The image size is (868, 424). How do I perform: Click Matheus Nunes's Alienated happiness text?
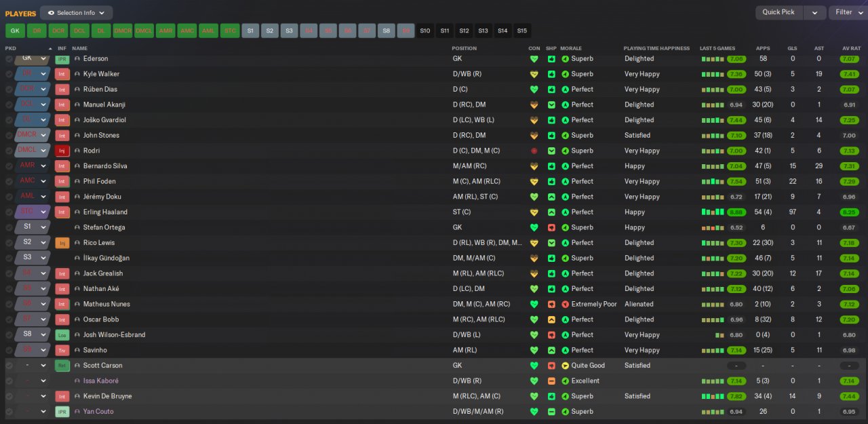[639, 304]
